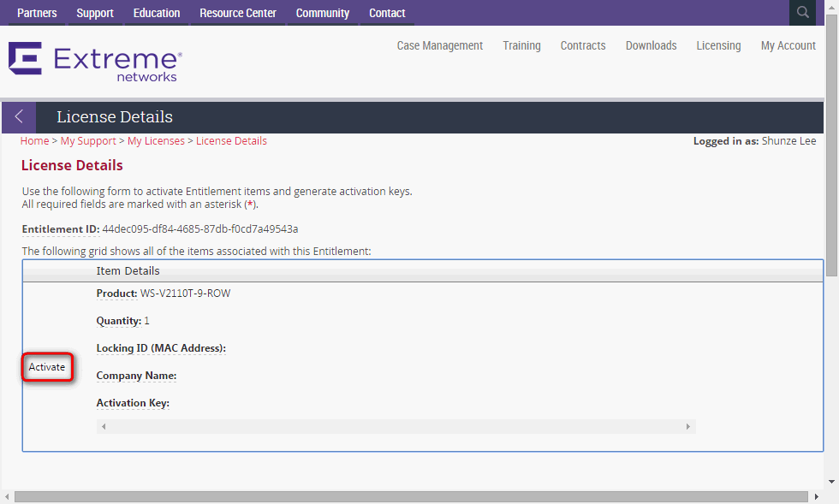Open the Downloads section
Image resolution: width=839 pixels, height=504 pixels.
[652, 46]
